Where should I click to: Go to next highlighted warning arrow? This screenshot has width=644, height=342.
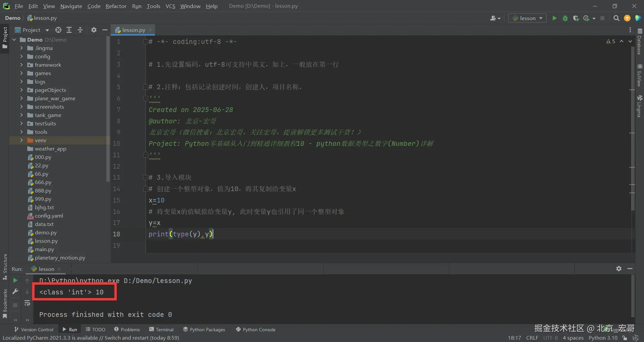[630, 41]
